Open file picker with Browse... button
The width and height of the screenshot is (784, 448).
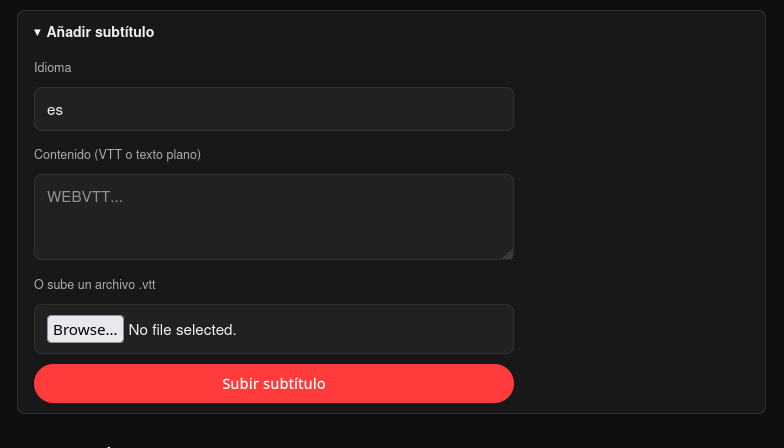86,329
